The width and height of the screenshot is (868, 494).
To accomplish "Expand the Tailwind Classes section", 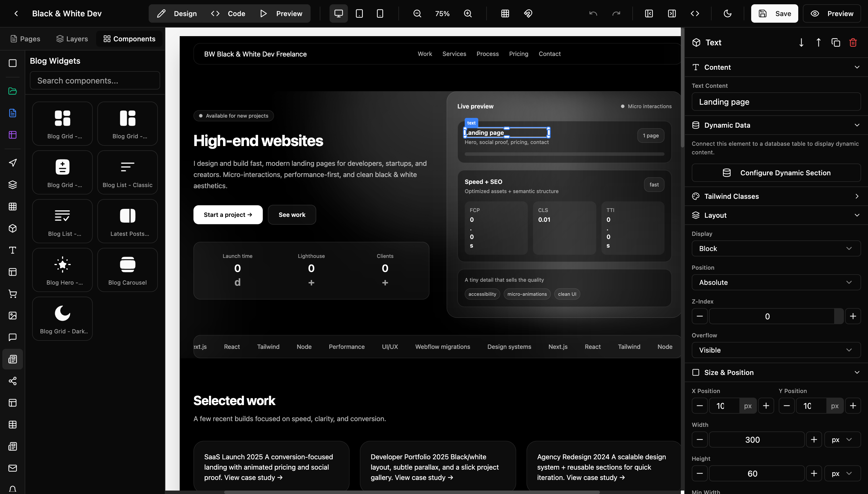I will [x=776, y=196].
